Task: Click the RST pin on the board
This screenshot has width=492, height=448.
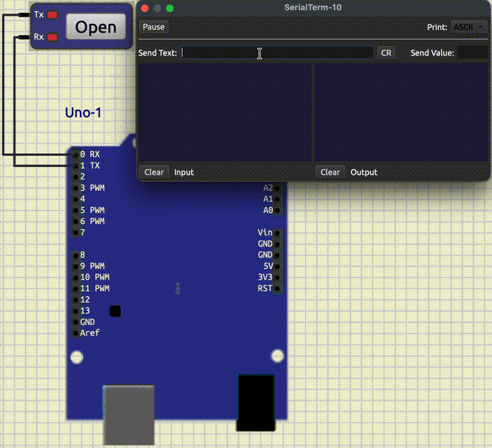Action: (277, 288)
